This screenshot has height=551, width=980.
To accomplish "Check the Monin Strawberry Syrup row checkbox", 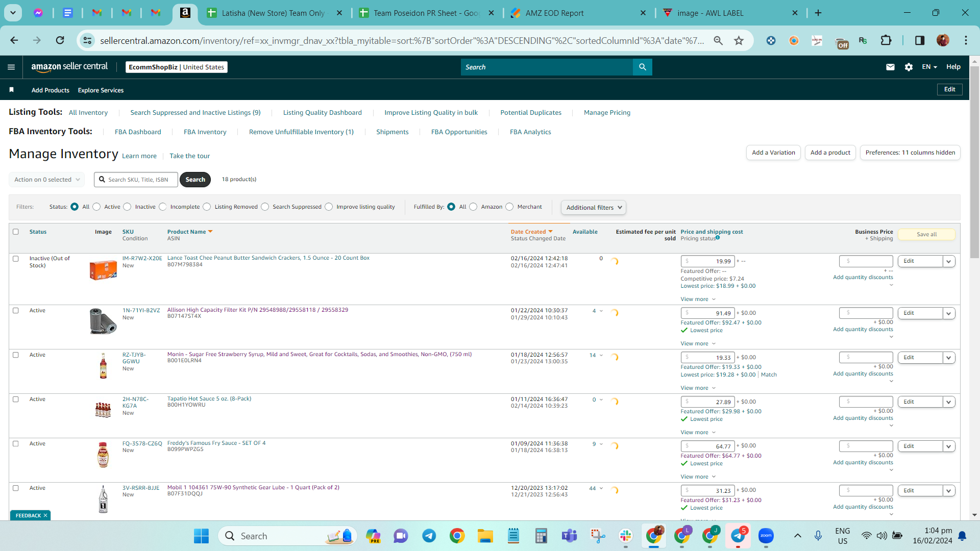I will [x=15, y=355].
